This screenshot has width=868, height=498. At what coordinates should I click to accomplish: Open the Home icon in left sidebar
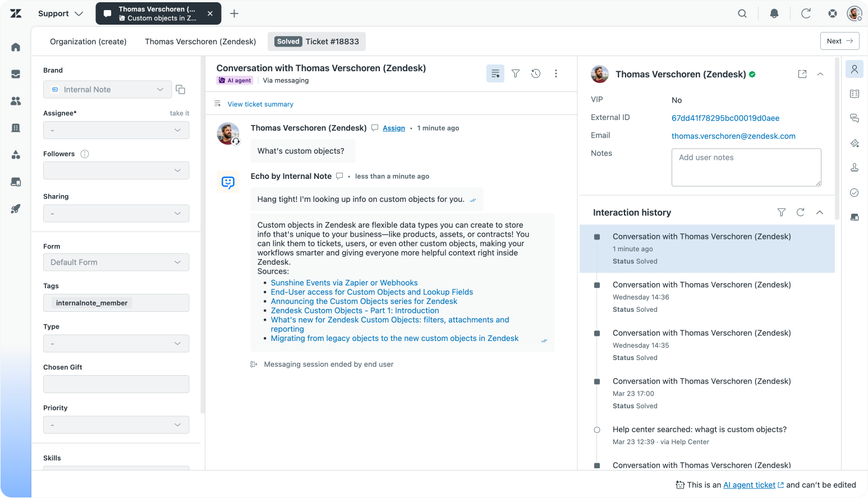pos(16,47)
